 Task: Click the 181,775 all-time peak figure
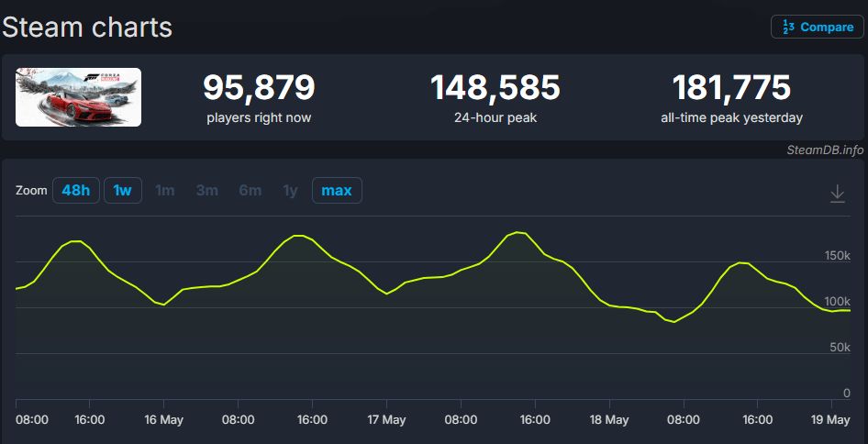coord(731,87)
